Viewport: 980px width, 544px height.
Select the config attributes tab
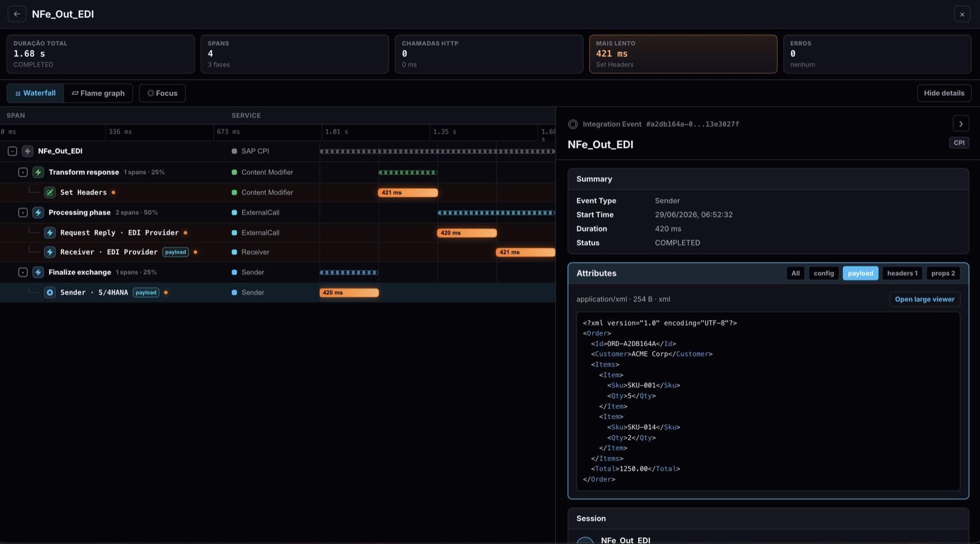824,273
